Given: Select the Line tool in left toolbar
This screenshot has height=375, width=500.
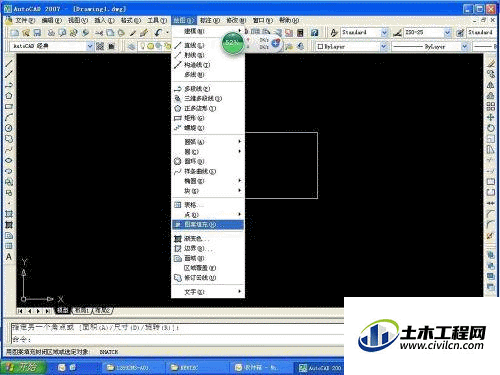Looking at the screenshot, I should pos(9,63).
